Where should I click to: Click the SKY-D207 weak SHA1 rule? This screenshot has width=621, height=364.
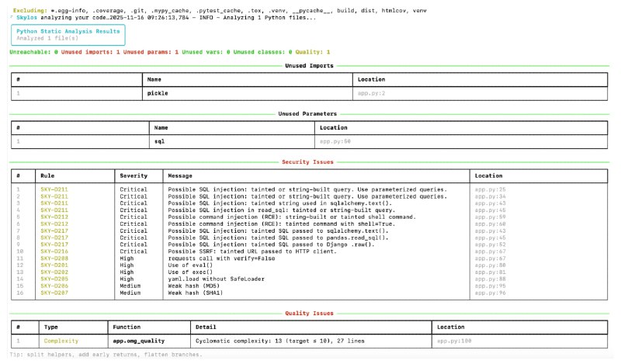click(x=54, y=293)
